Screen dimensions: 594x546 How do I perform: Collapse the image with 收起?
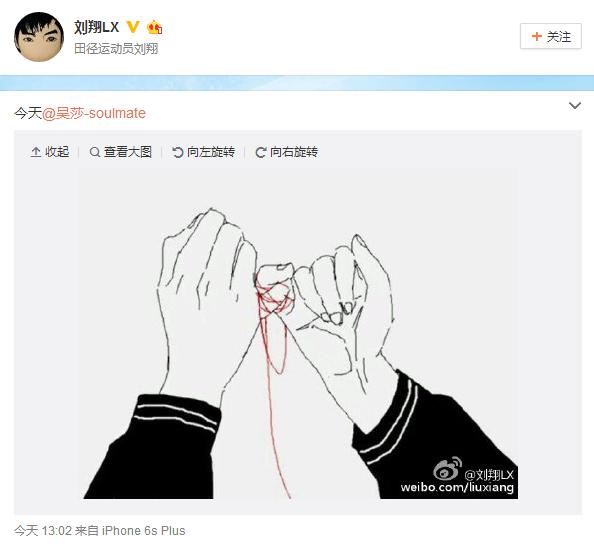click(x=50, y=152)
